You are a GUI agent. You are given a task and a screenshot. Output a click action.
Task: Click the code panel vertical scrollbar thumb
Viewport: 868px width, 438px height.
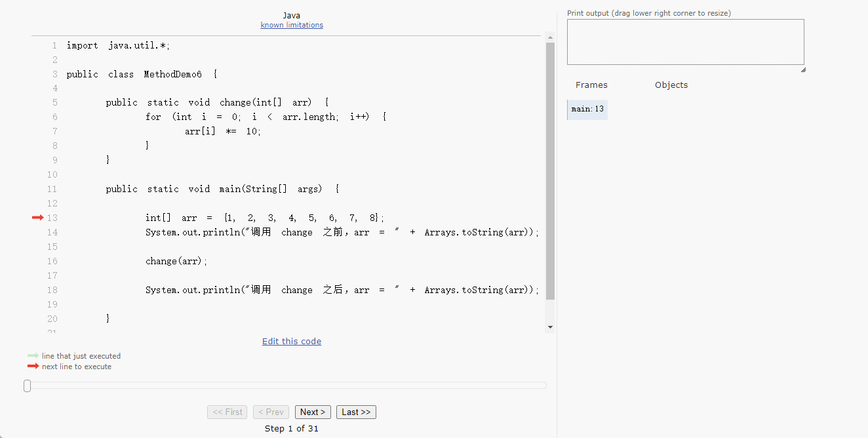[x=550, y=170]
